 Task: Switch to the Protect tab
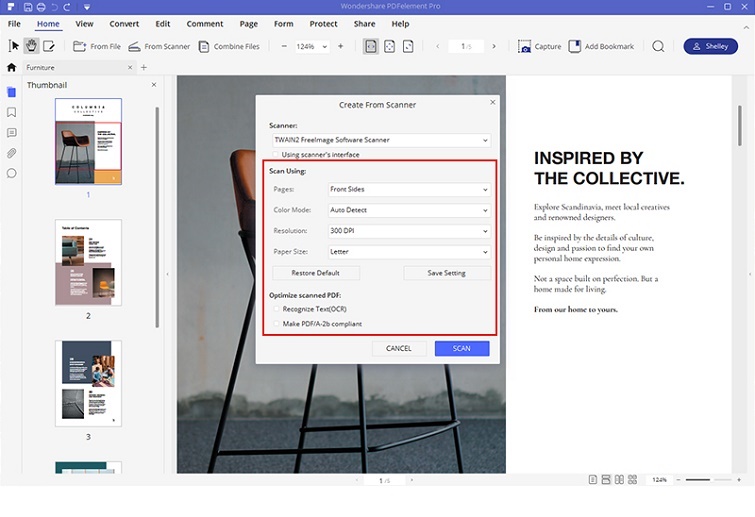point(323,23)
